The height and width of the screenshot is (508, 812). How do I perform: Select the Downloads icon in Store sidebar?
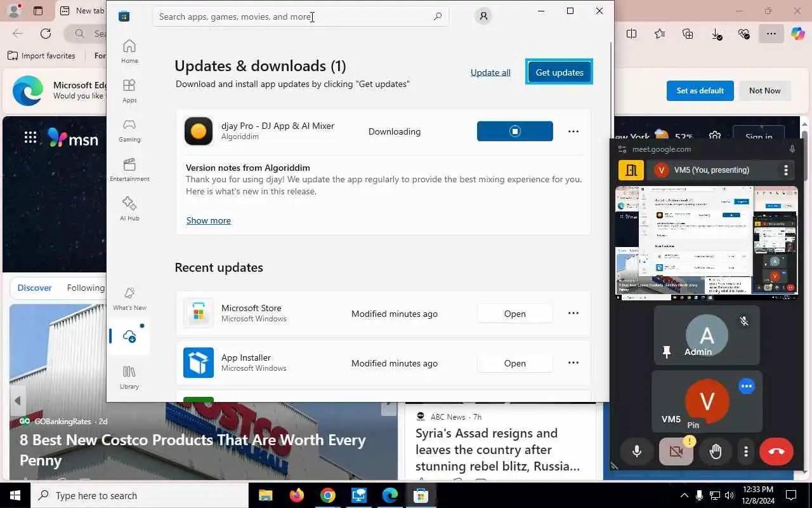129,337
